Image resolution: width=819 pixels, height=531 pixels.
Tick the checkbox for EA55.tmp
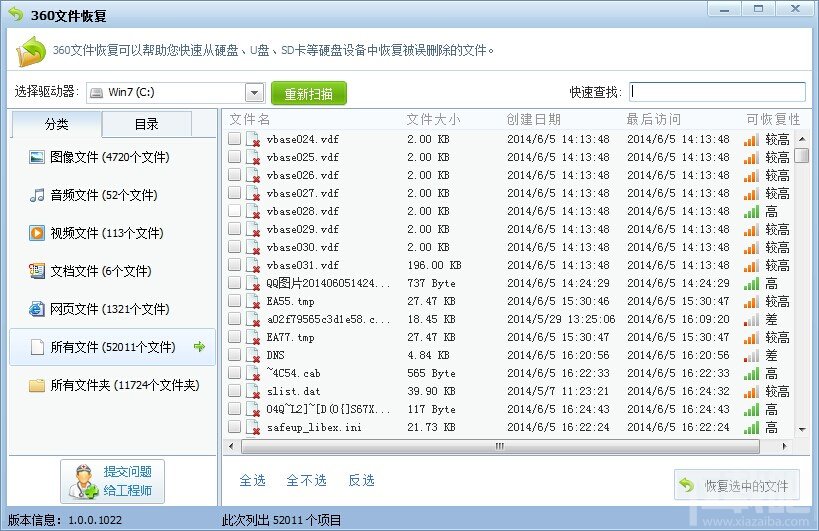234,301
